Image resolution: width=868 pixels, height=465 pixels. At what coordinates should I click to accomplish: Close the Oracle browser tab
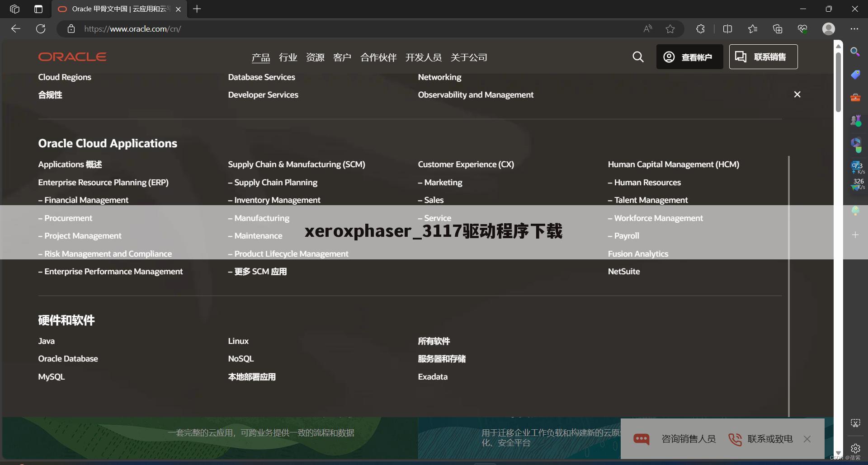tap(178, 9)
